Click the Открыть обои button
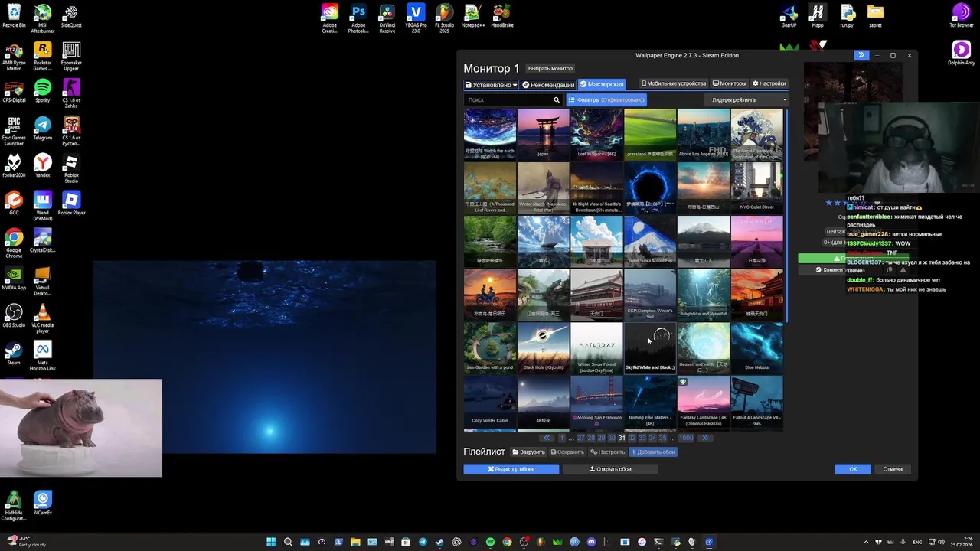The image size is (980, 551). [x=610, y=469]
